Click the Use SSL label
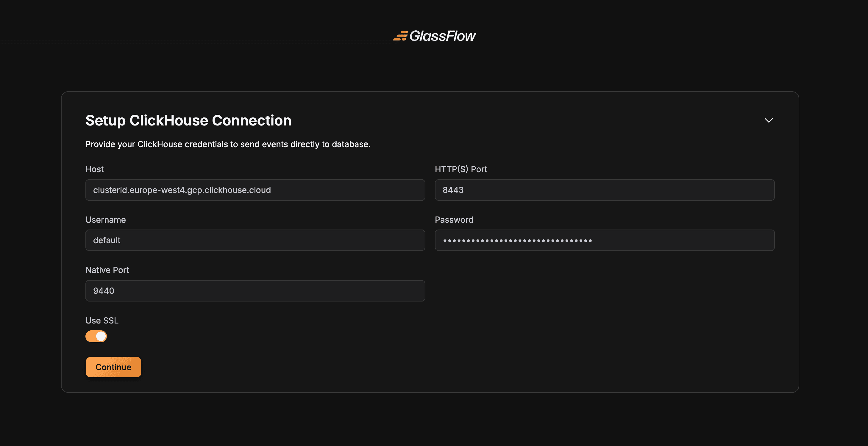Image resolution: width=868 pixels, height=446 pixels. pos(102,321)
